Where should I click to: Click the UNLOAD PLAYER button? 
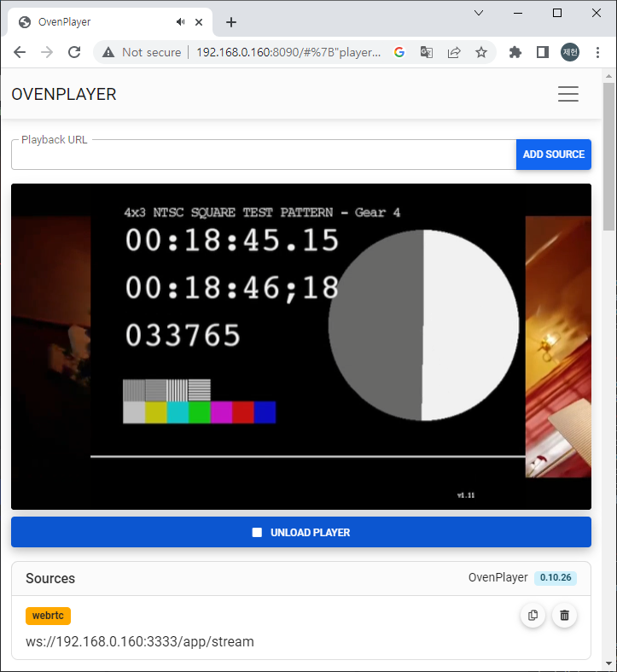pyautogui.click(x=301, y=532)
